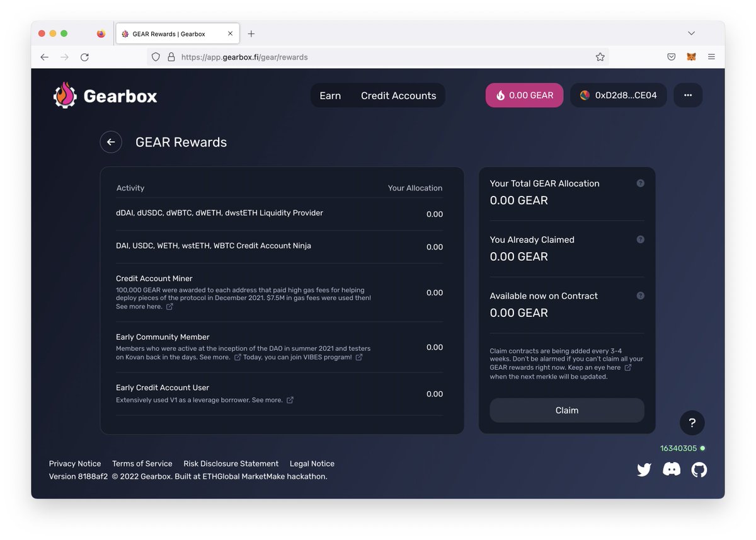
Task: Open the VIBES program external link icon
Action: click(359, 357)
